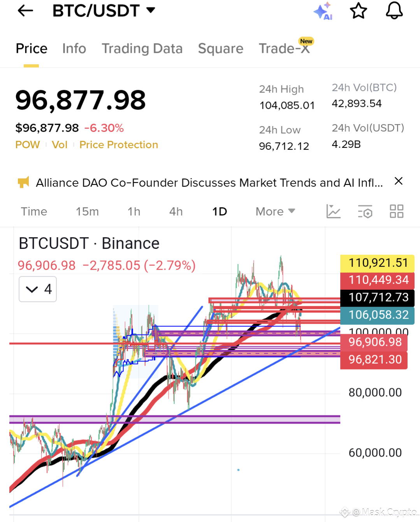Select the 1h chart interval
The width and height of the screenshot is (420, 522).
tap(134, 211)
